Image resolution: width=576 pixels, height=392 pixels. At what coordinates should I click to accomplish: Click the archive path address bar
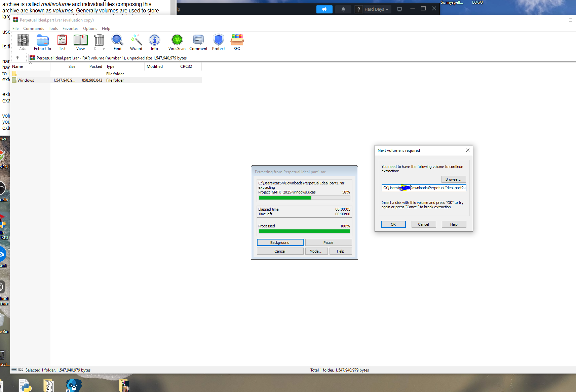302,58
